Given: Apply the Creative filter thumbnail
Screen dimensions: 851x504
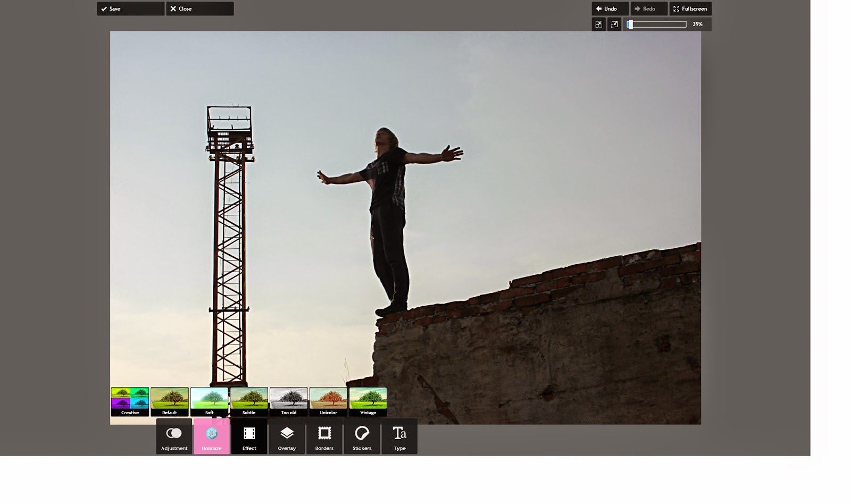Looking at the screenshot, I should 130,402.
